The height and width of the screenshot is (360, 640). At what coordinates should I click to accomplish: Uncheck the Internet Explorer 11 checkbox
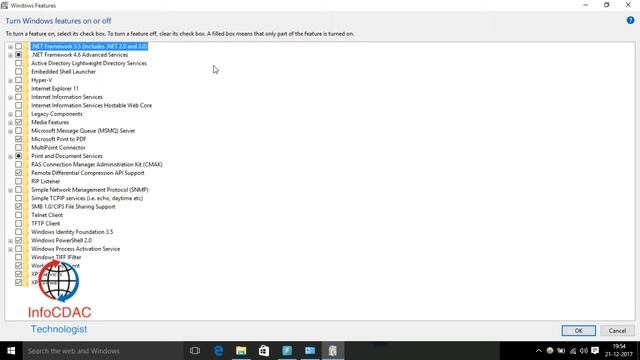[18, 89]
